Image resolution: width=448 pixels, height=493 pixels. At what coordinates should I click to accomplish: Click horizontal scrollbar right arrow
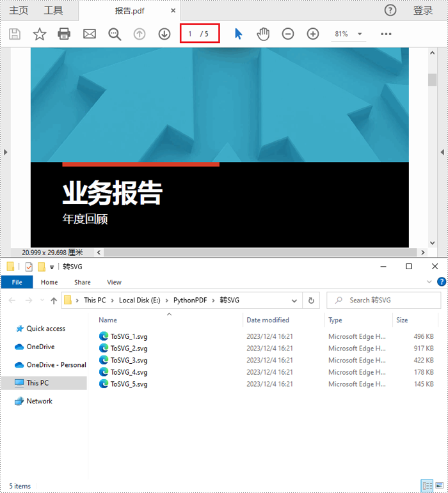(x=422, y=252)
